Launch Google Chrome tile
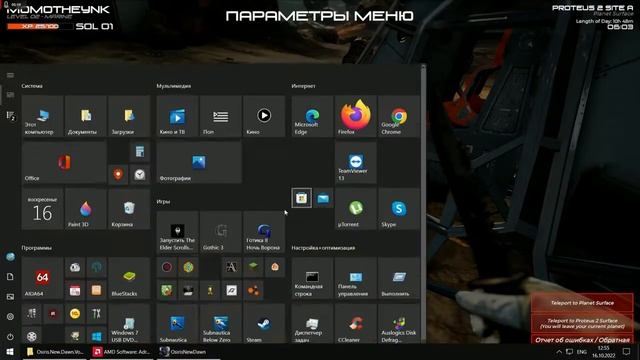The width and height of the screenshot is (640, 360). point(399,116)
